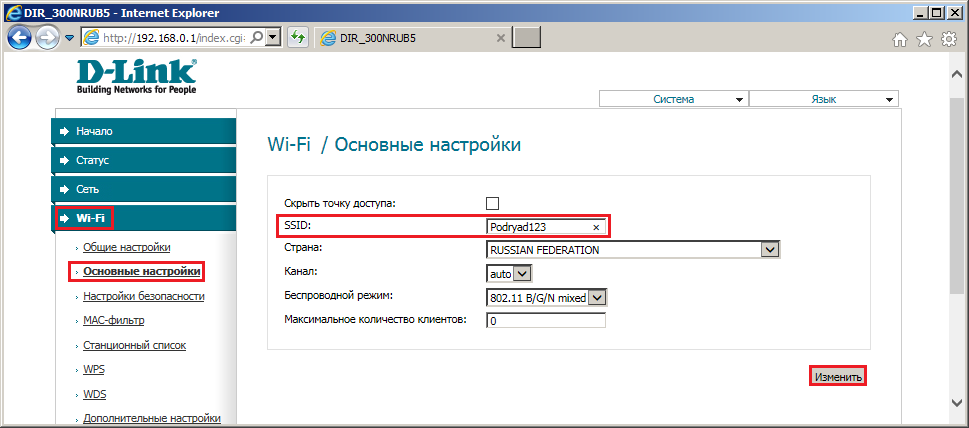Toggle the Скрыть точку доступа checkbox
Screen dimensions: 969x428
(493, 203)
